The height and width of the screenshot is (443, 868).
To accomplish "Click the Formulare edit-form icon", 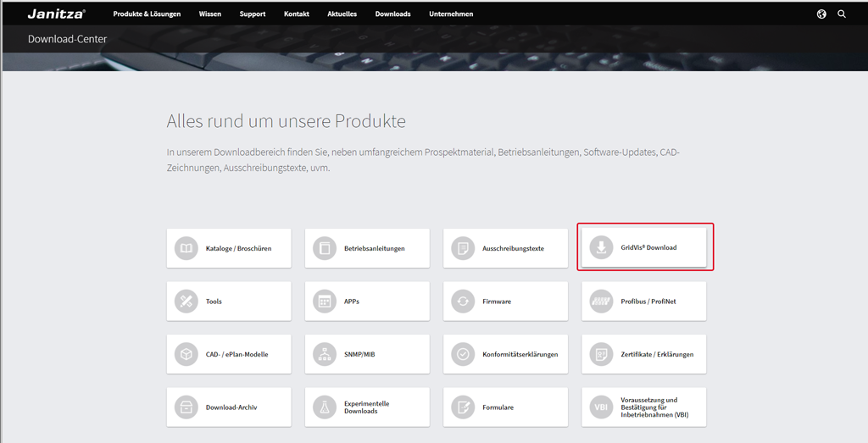I will [463, 407].
